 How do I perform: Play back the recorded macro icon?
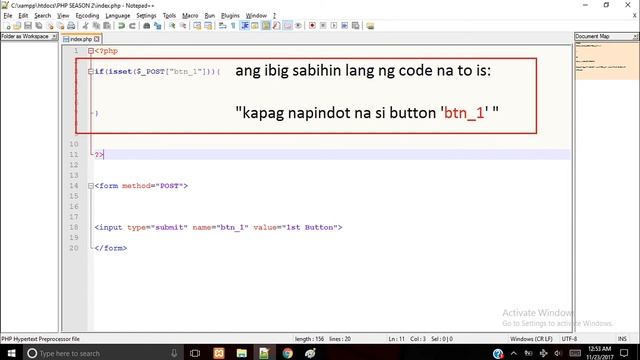334,26
